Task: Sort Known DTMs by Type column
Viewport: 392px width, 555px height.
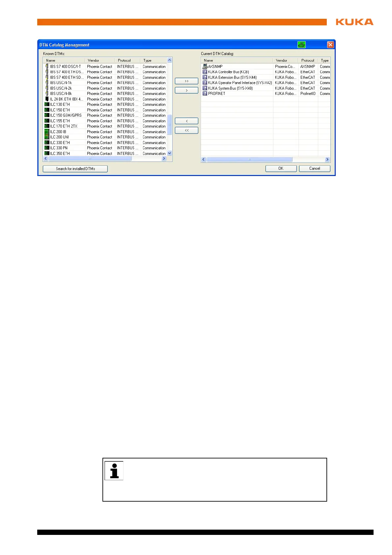Action: click(154, 60)
